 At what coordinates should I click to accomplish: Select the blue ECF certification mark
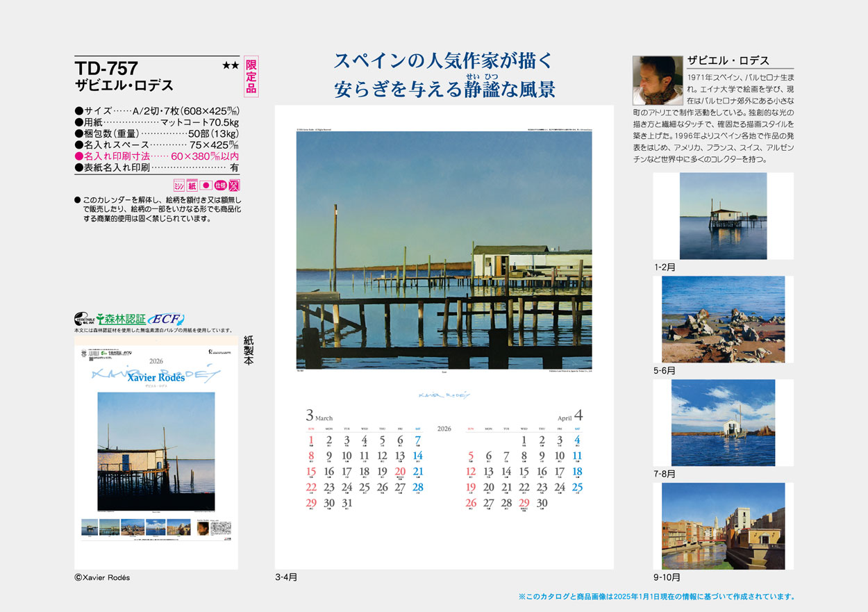tap(165, 319)
